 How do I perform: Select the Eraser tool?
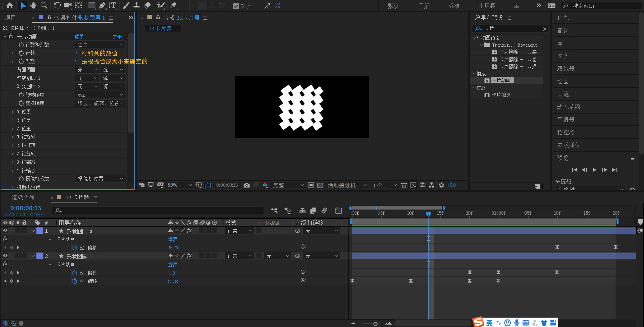(147, 6)
